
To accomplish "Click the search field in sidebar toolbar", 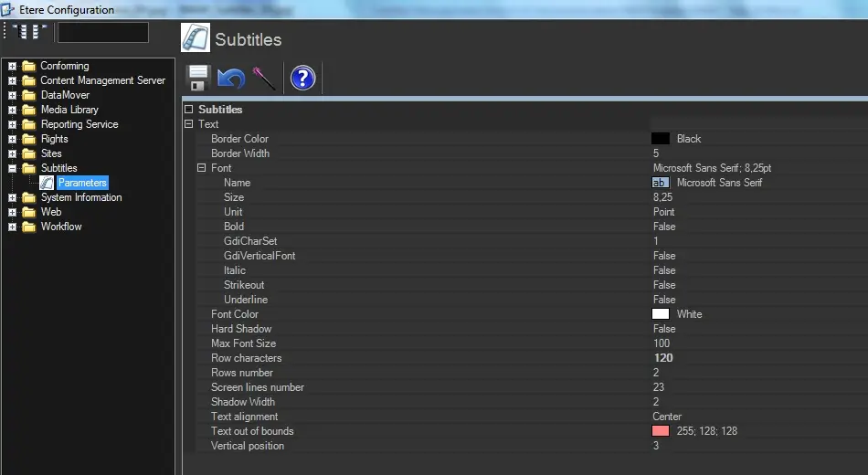I will coord(102,33).
